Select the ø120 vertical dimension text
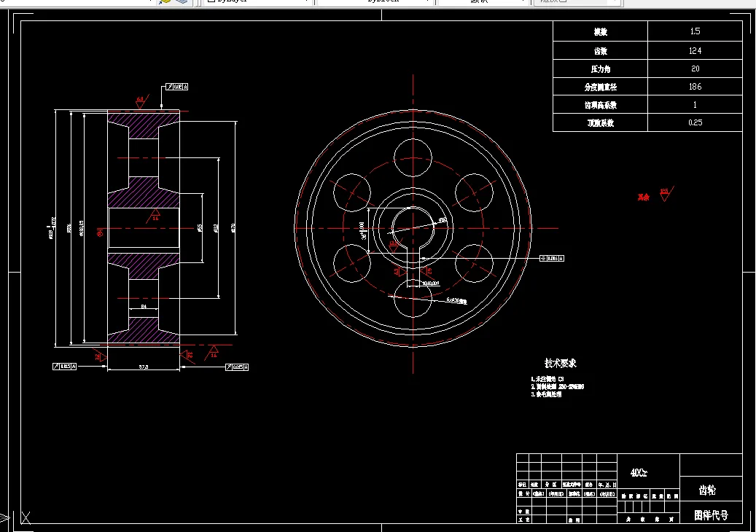This screenshot has width=756, height=532. [x=233, y=228]
